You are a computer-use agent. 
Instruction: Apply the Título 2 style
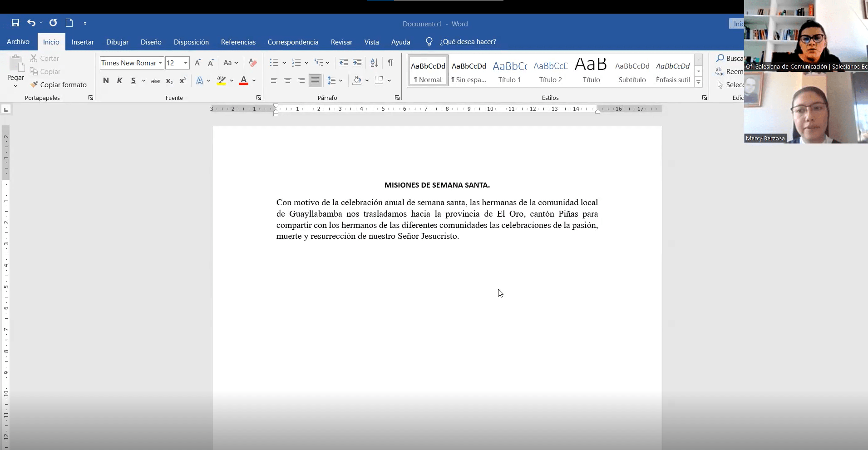(551, 70)
